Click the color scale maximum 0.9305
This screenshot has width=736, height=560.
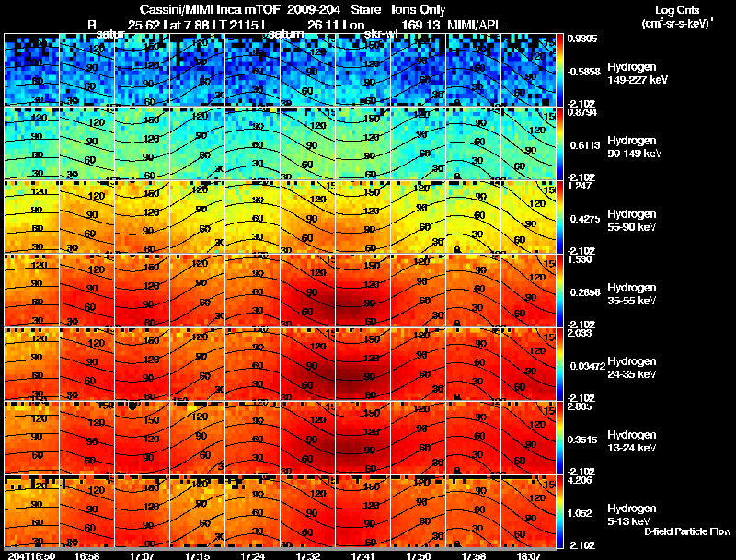pos(582,39)
